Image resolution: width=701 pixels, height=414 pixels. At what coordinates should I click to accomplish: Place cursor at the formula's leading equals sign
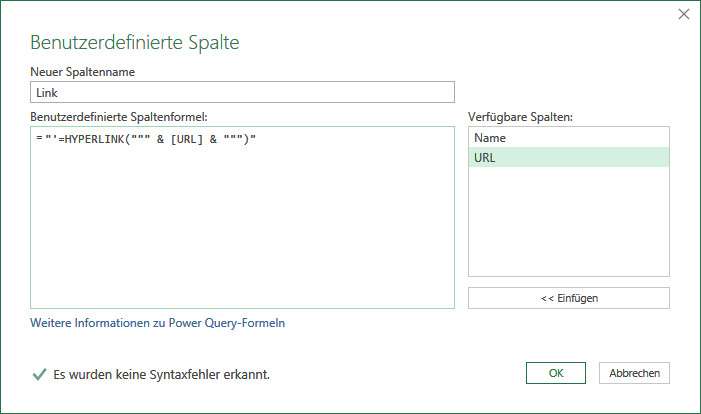(39, 139)
